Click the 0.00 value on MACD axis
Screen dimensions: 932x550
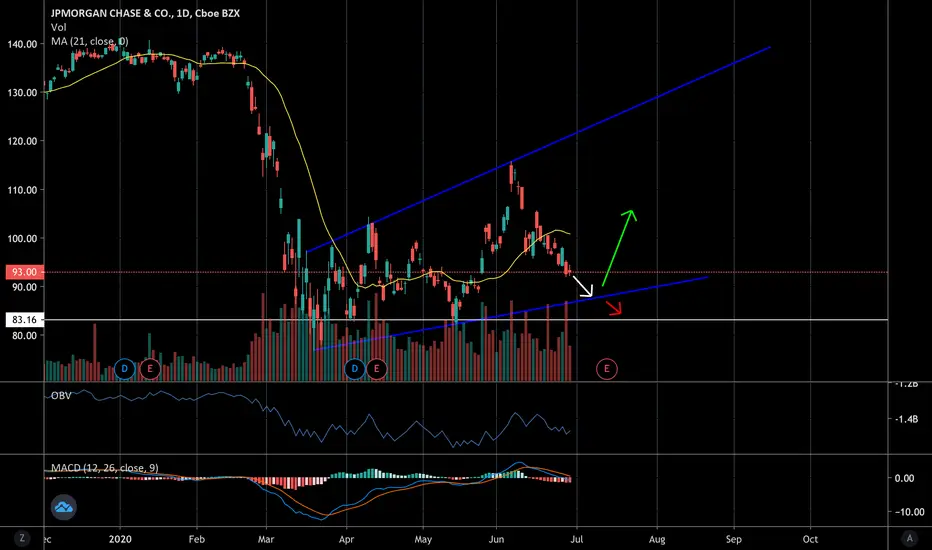click(905, 478)
